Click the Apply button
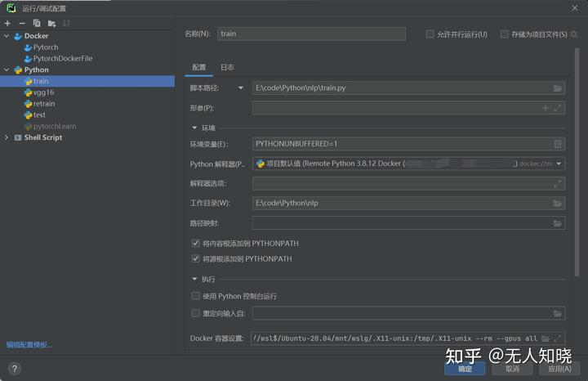This screenshot has height=381, width=588. pyautogui.click(x=559, y=369)
